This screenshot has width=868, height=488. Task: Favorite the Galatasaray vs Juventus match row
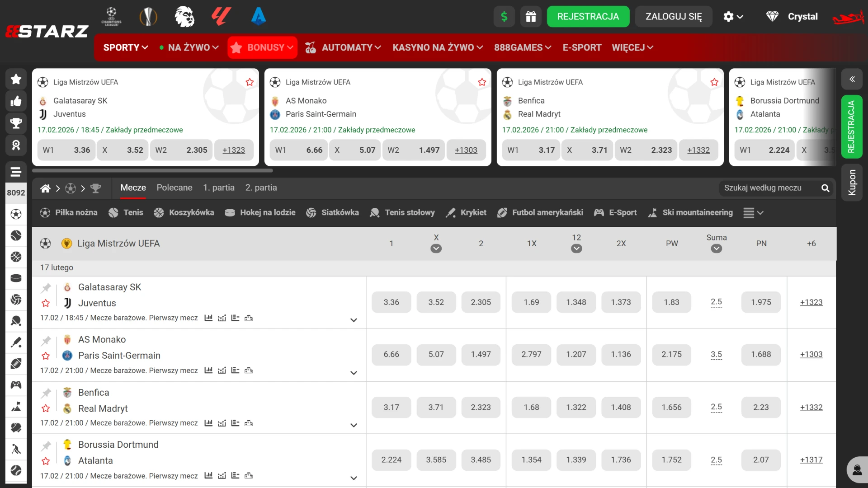click(46, 303)
